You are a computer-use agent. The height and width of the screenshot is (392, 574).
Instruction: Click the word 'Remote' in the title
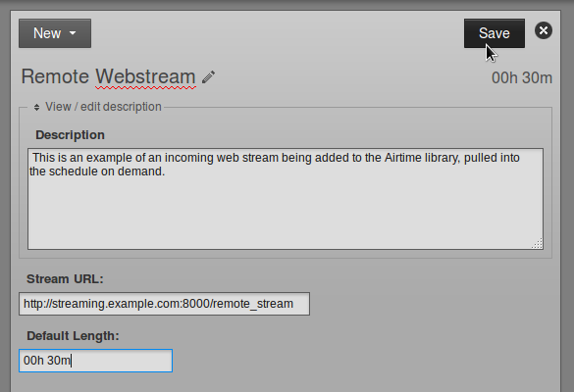point(55,76)
